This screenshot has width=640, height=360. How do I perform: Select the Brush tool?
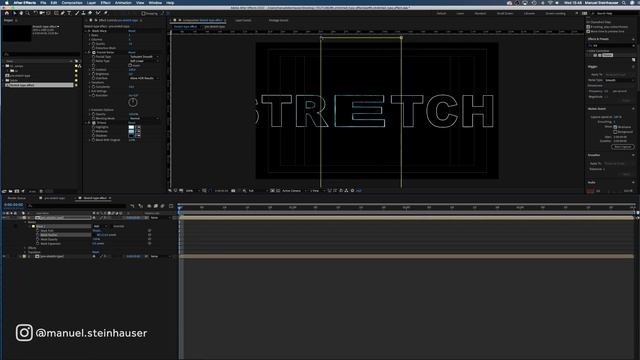click(x=76, y=13)
